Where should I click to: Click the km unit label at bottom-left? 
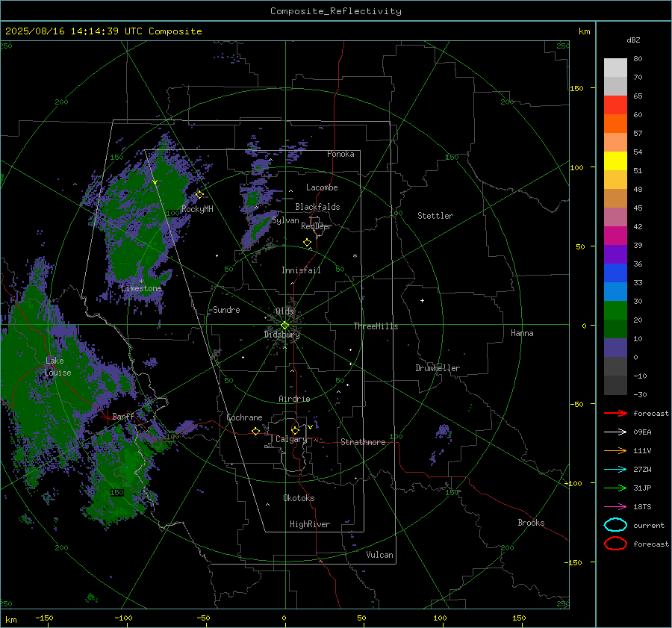click(x=10, y=620)
